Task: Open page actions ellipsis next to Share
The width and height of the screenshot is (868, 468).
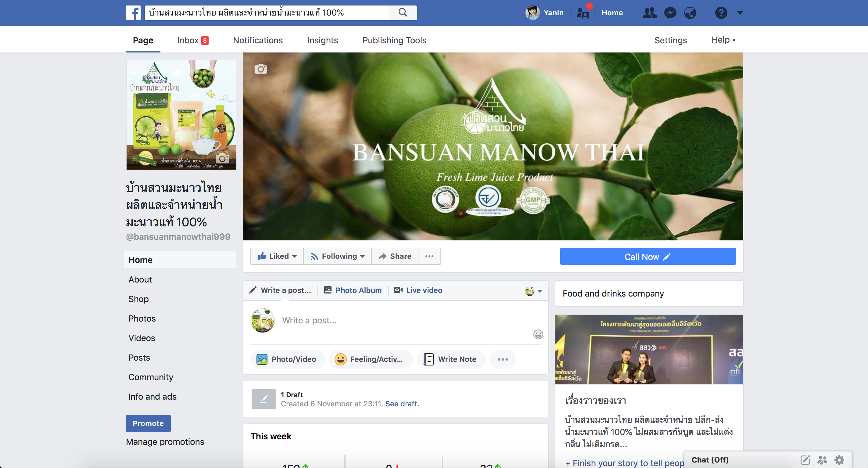Action: pos(429,256)
